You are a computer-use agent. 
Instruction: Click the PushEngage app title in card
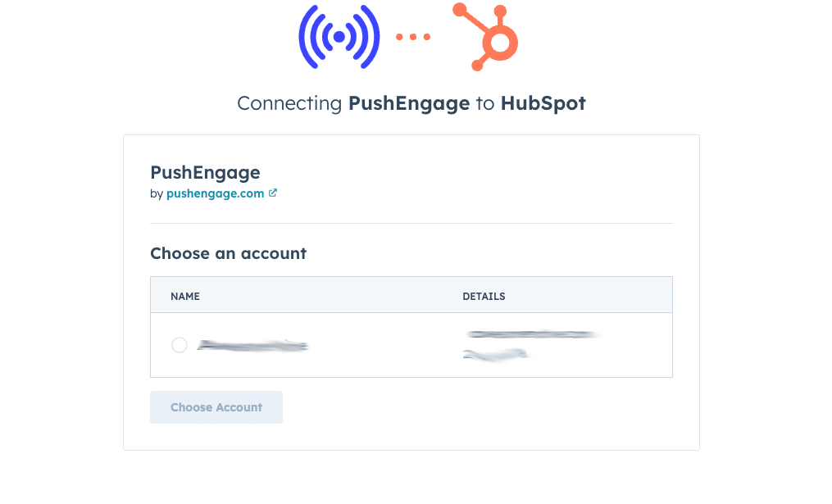205,172
